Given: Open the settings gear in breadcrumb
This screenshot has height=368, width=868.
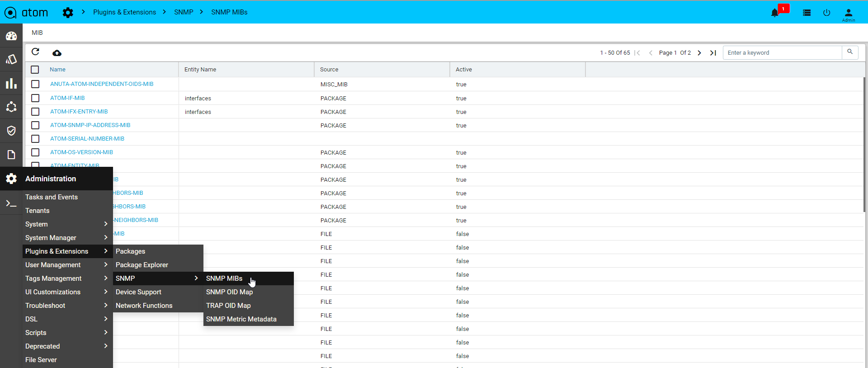Looking at the screenshot, I should (68, 12).
